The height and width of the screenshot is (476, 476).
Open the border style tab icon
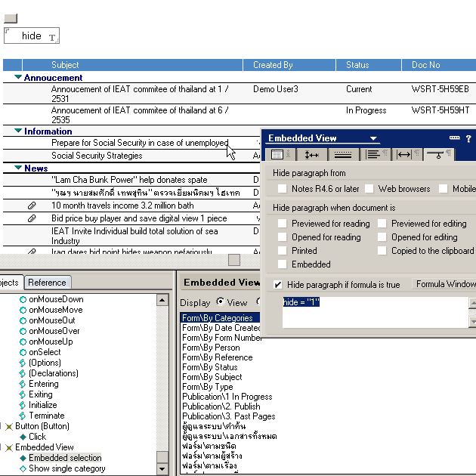343,155
